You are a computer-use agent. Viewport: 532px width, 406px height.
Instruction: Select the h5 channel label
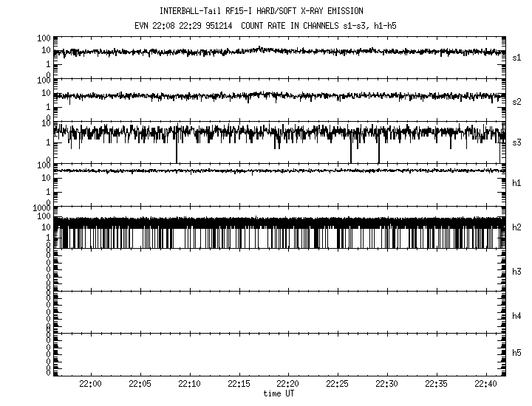pos(516,354)
